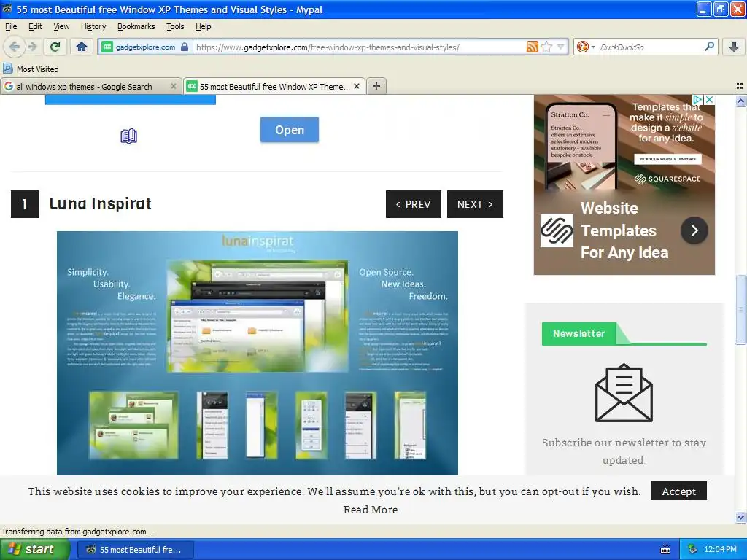Close the Google Search tab
The image size is (747, 560).
(174, 86)
